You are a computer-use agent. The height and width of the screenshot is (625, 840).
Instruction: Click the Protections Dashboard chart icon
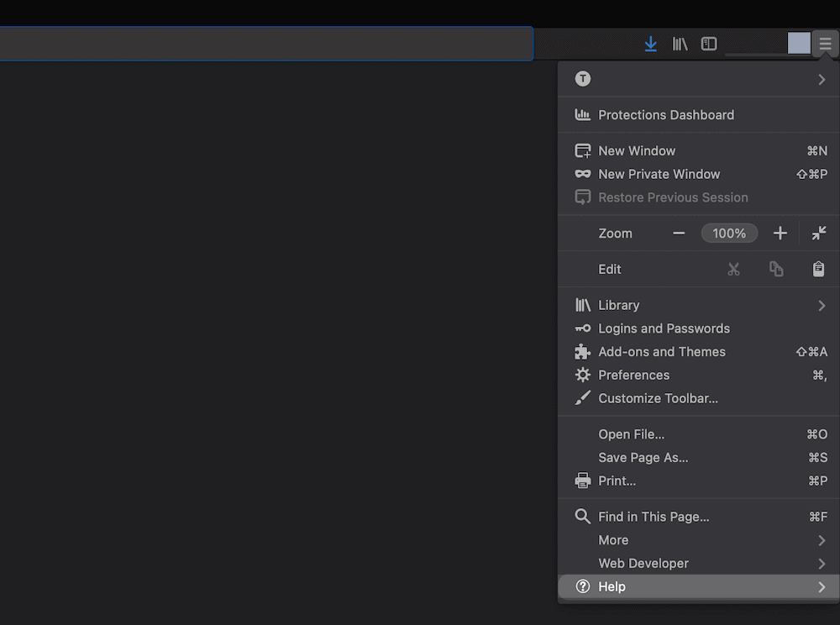582,115
